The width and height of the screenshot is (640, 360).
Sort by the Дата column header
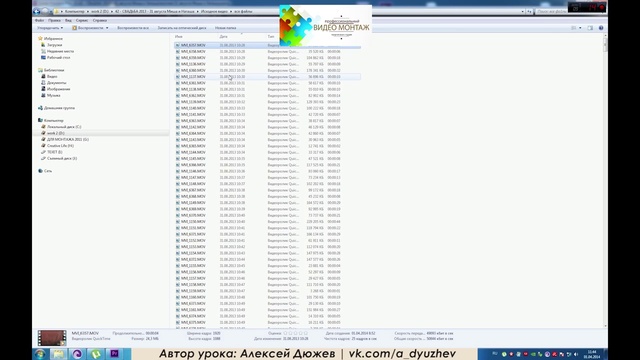[223, 37]
